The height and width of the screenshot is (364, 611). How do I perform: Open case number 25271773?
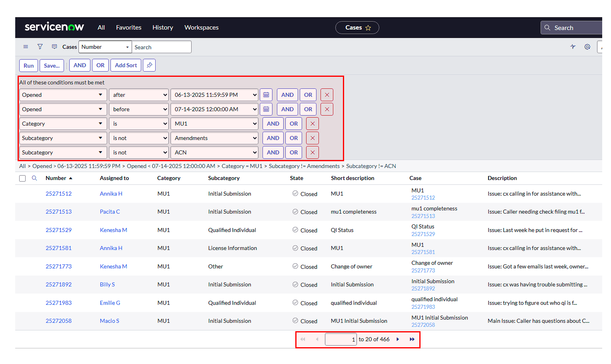coord(58,266)
